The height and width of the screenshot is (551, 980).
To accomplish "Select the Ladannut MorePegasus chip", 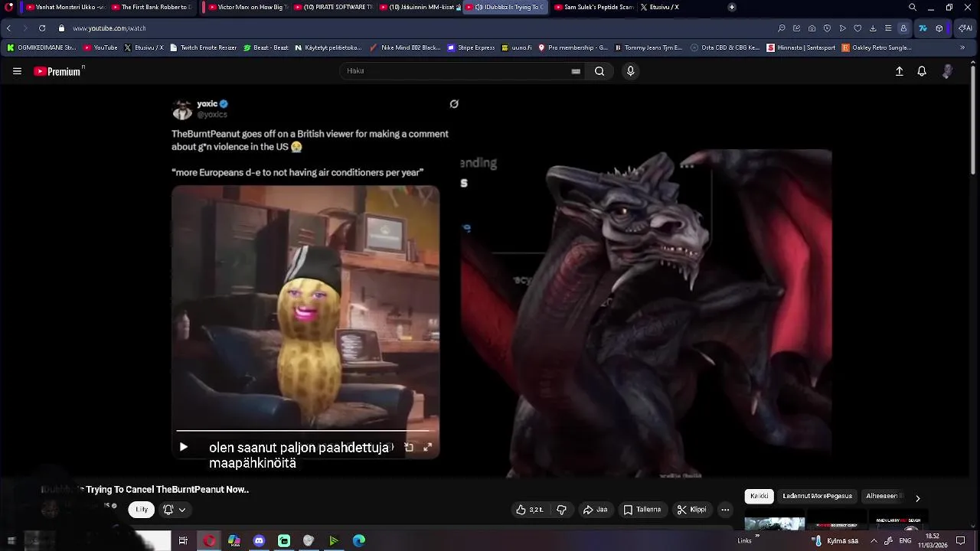I will tap(817, 496).
